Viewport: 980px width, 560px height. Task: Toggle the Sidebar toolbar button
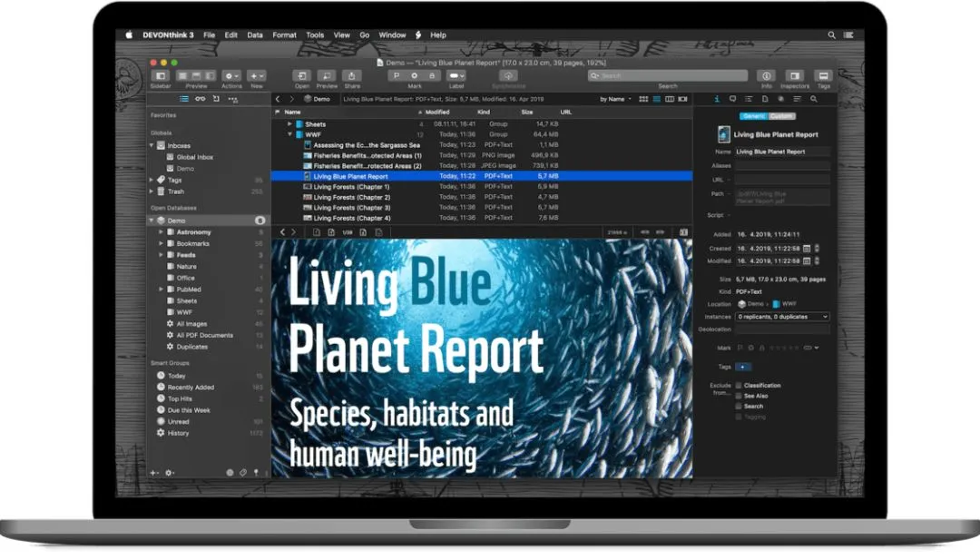tap(161, 75)
